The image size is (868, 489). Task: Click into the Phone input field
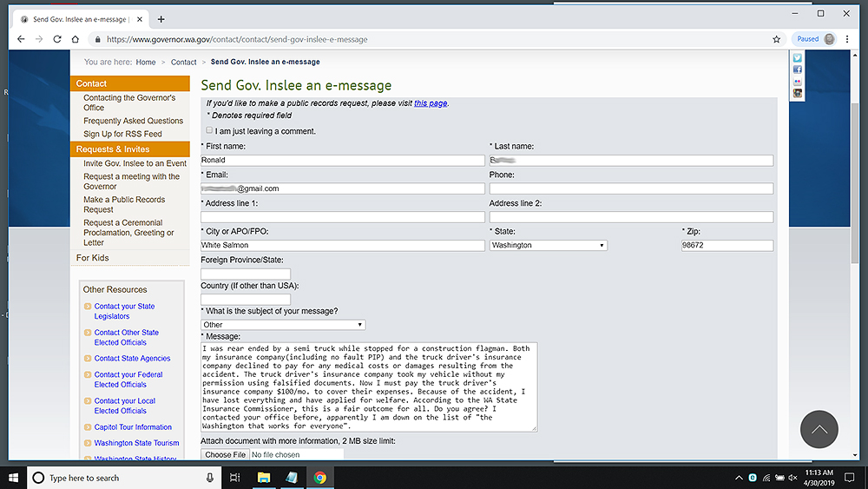click(631, 188)
